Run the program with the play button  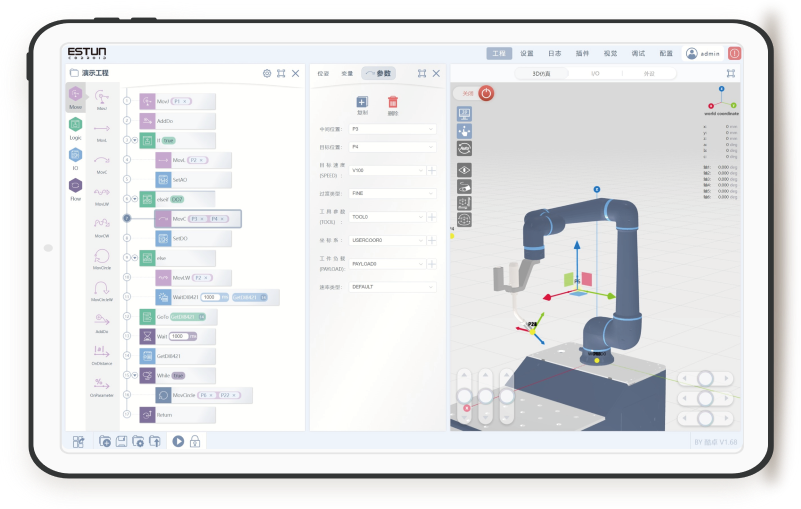pos(178,441)
